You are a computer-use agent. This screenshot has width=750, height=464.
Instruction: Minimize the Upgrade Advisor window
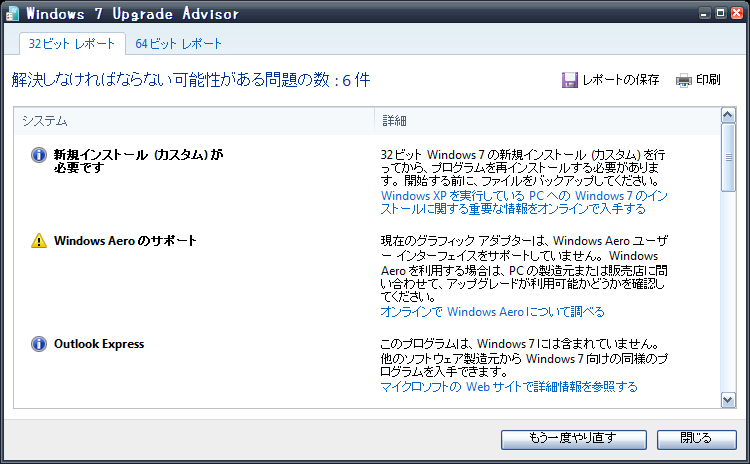tap(704, 13)
